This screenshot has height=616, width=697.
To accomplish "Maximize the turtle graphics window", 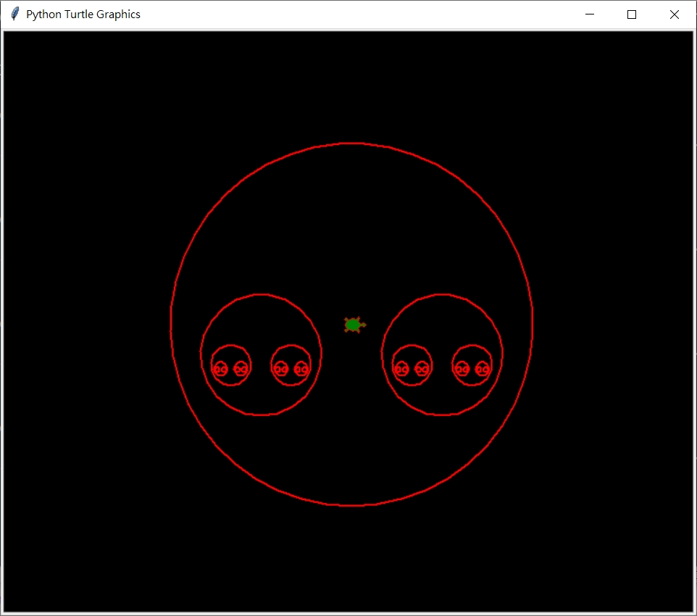I will 631,14.
